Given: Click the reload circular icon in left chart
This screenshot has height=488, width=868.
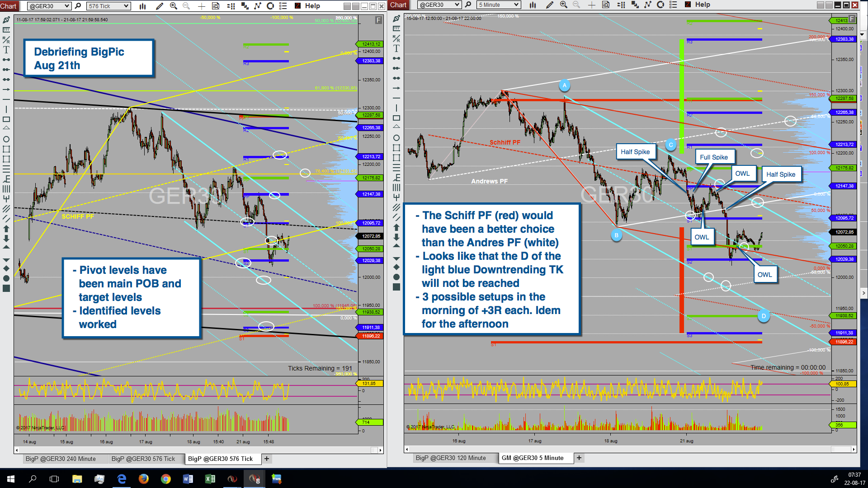Looking at the screenshot, I should 270,6.
